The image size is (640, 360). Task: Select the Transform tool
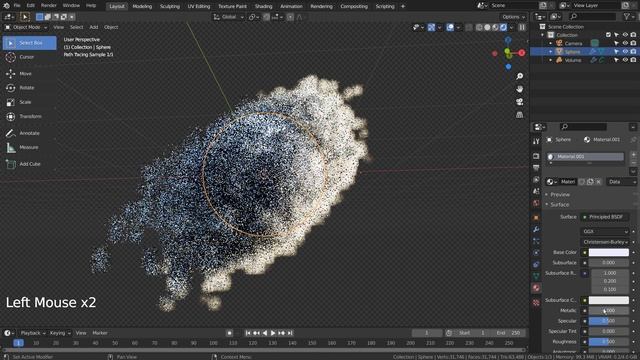click(x=29, y=116)
